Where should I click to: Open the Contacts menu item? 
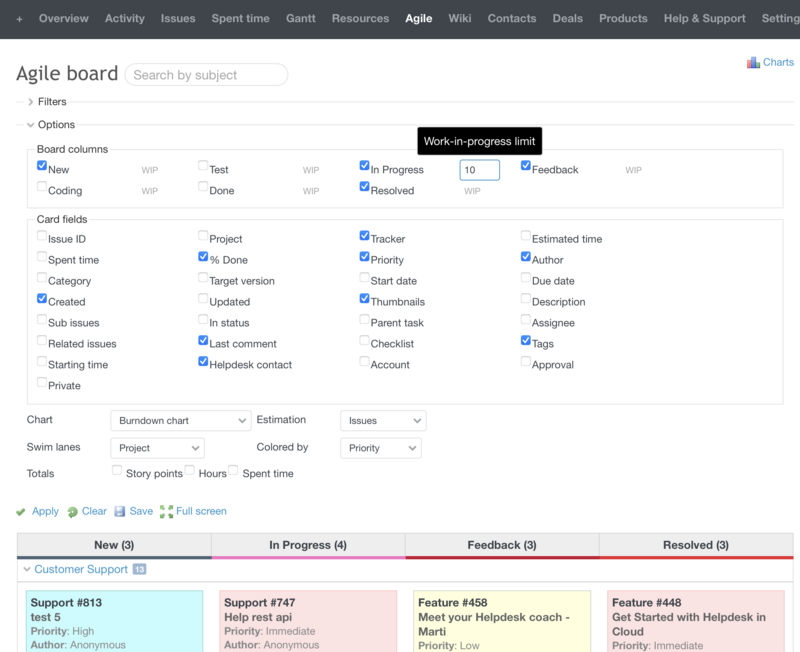point(512,17)
